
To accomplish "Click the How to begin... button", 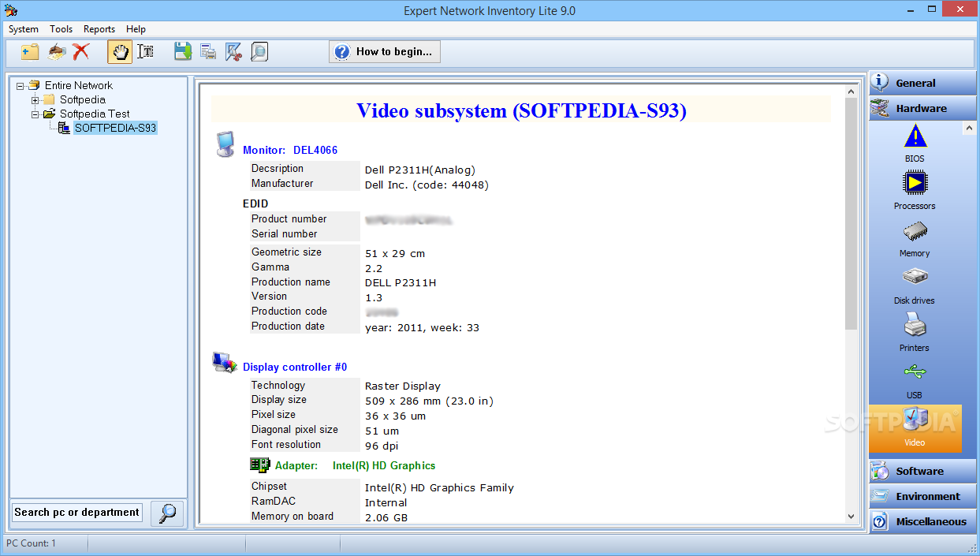I will (385, 52).
